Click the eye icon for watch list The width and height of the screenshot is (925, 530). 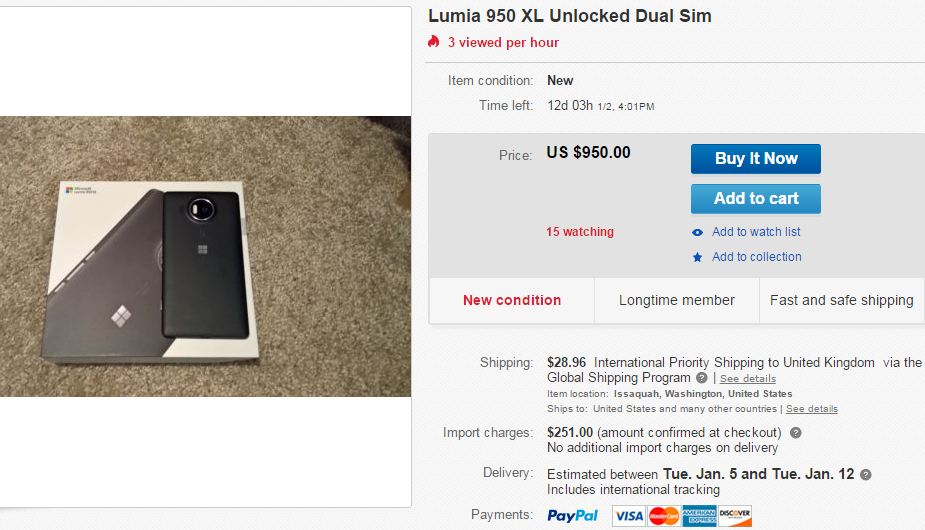click(697, 232)
